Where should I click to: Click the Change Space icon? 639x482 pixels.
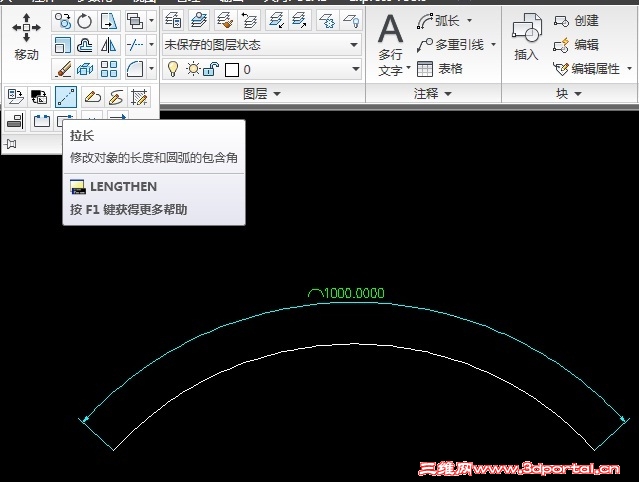tap(39, 97)
